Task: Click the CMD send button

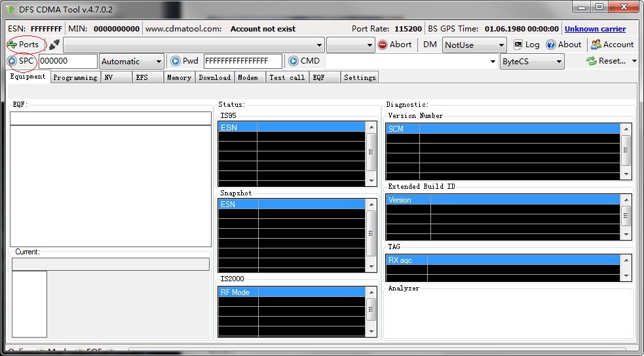Action: pos(304,61)
